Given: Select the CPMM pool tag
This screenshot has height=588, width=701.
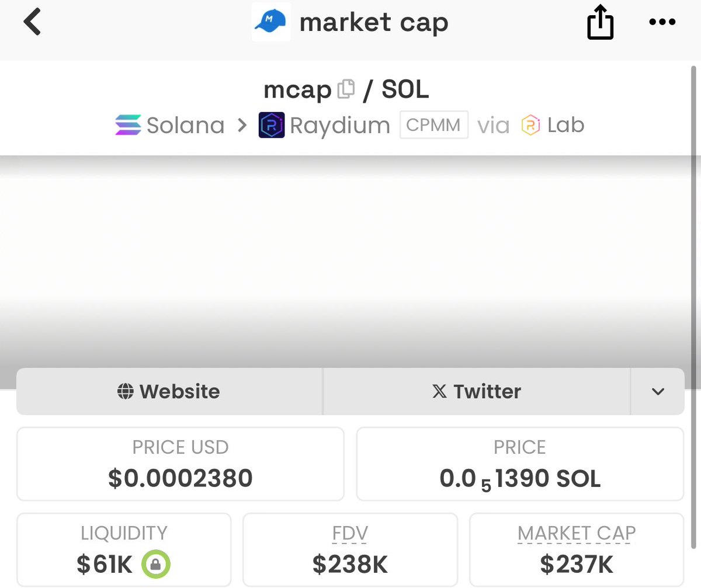Looking at the screenshot, I should point(434,125).
